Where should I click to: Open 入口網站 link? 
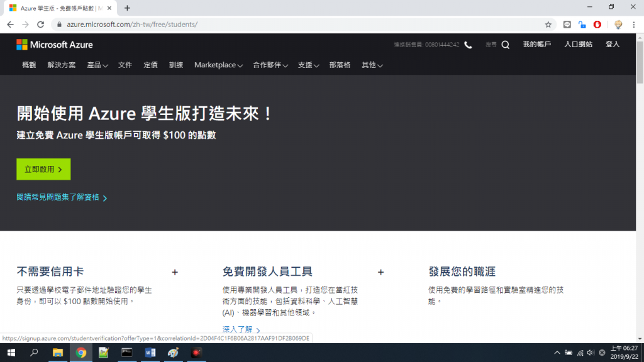click(x=578, y=45)
